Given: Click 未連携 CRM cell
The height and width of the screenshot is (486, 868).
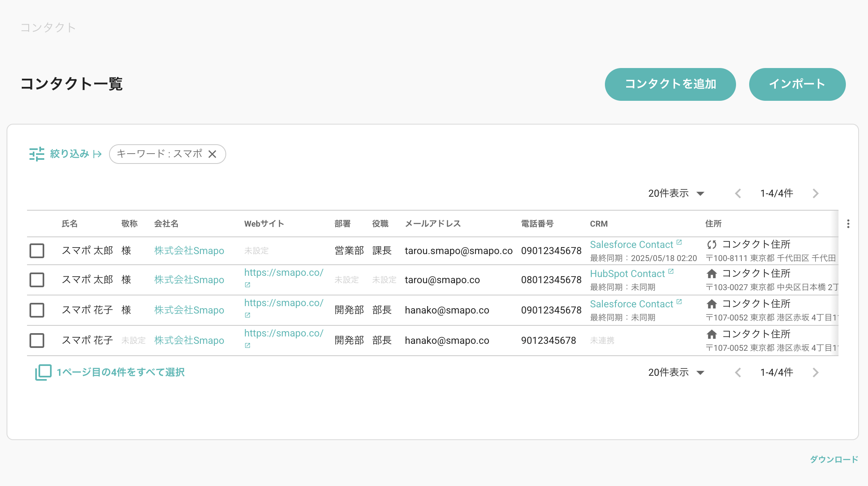Looking at the screenshot, I should click(602, 341).
